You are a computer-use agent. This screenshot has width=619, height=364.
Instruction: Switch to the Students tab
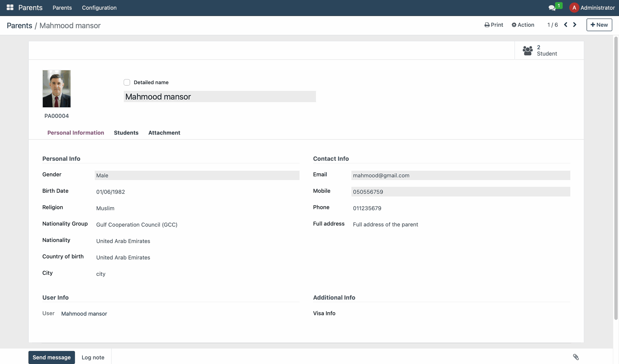point(126,133)
